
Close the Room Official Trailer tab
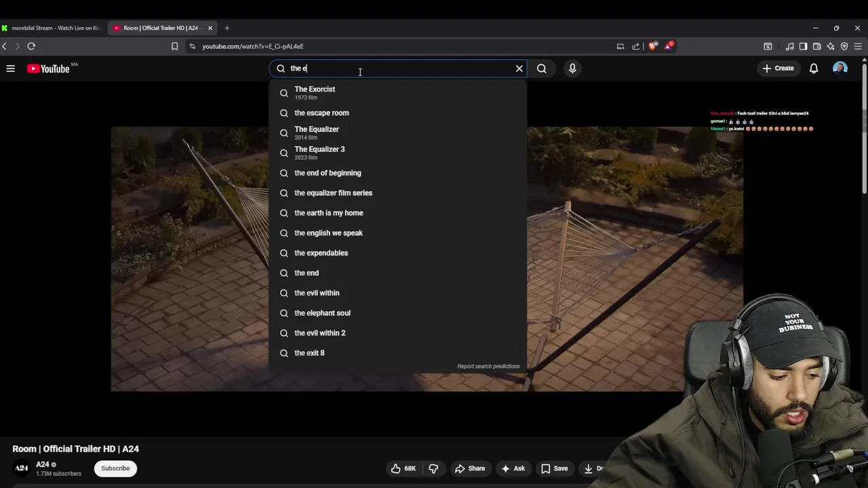(x=210, y=28)
